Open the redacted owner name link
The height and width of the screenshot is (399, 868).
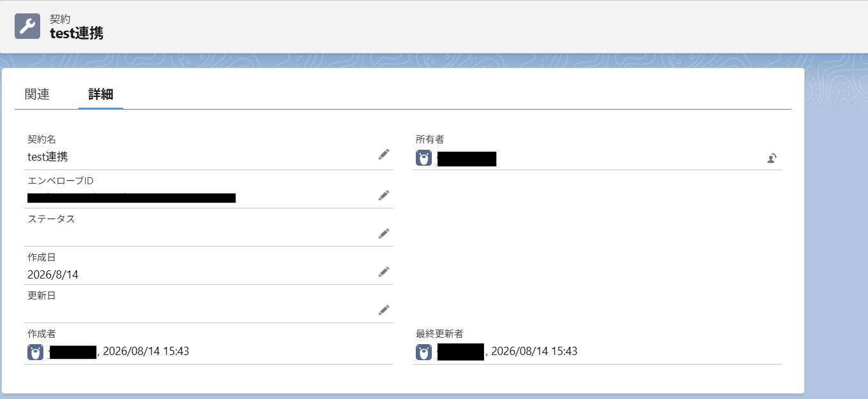[467, 159]
